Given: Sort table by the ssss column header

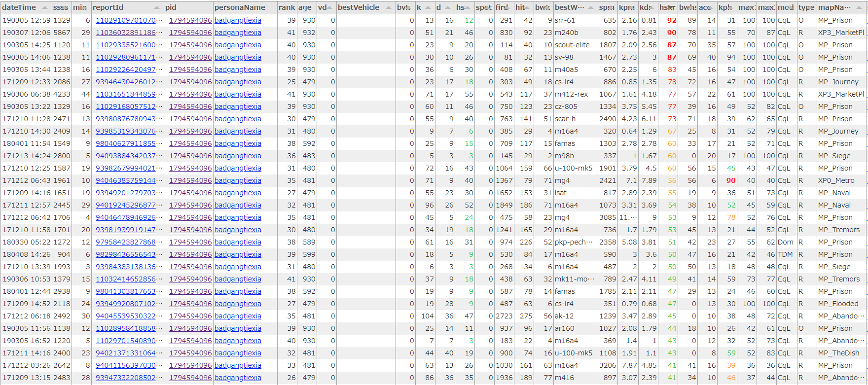Looking at the screenshot, I should tap(62, 7).
